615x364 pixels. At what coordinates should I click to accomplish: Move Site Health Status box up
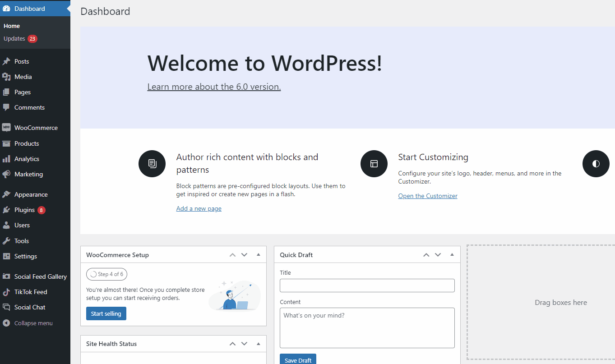(x=232, y=344)
